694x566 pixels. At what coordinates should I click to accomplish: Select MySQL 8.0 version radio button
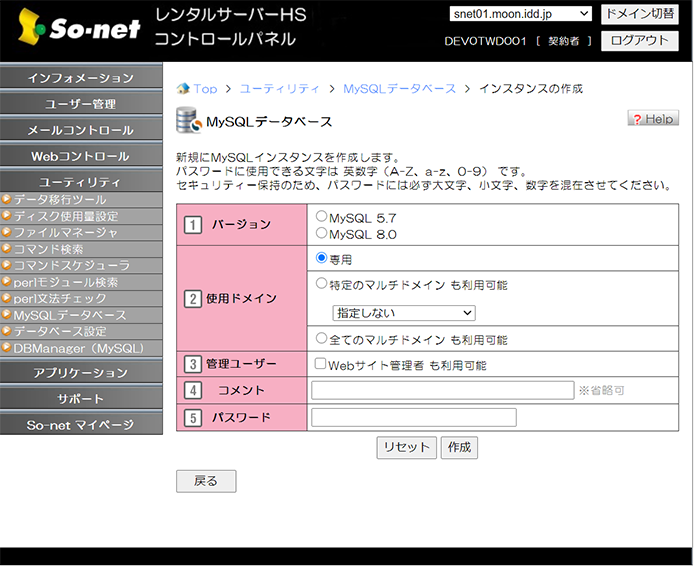[321, 233]
